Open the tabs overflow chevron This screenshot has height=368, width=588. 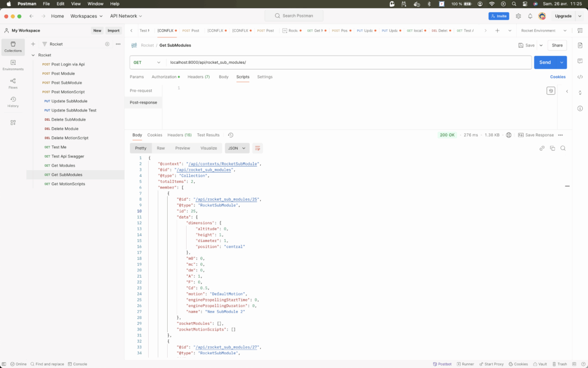pyautogui.click(x=510, y=30)
